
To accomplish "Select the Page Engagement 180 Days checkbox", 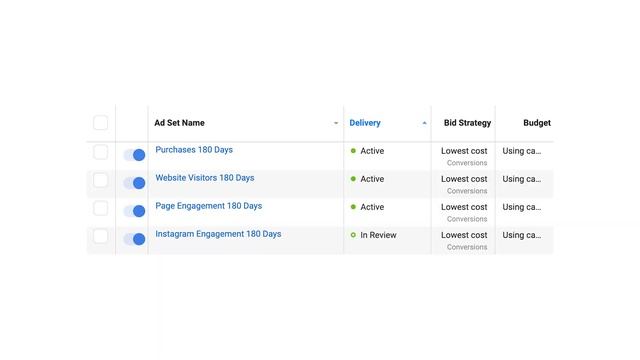I will coord(100,208).
